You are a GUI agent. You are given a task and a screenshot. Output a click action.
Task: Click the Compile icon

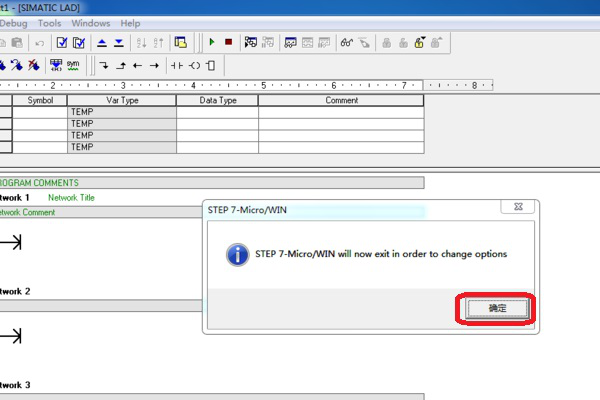(62, 42)
